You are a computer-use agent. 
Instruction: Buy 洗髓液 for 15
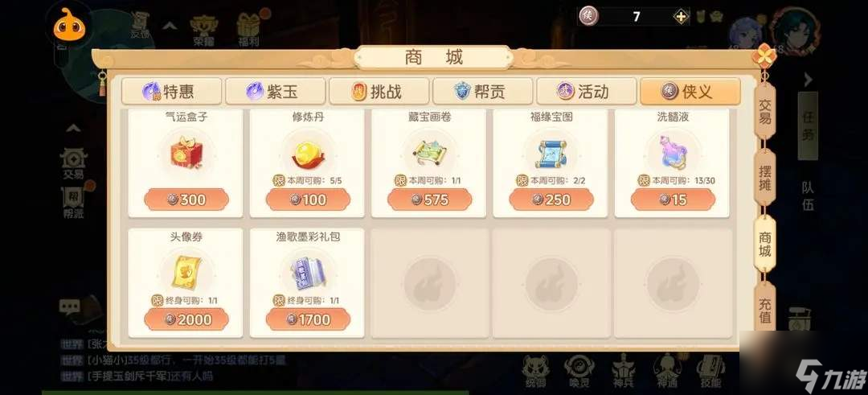click(x=674, y=200)
